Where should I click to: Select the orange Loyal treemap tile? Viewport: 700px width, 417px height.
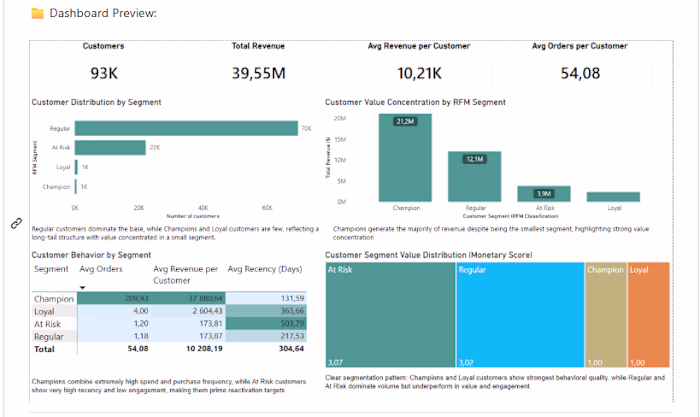pos(649,315)
